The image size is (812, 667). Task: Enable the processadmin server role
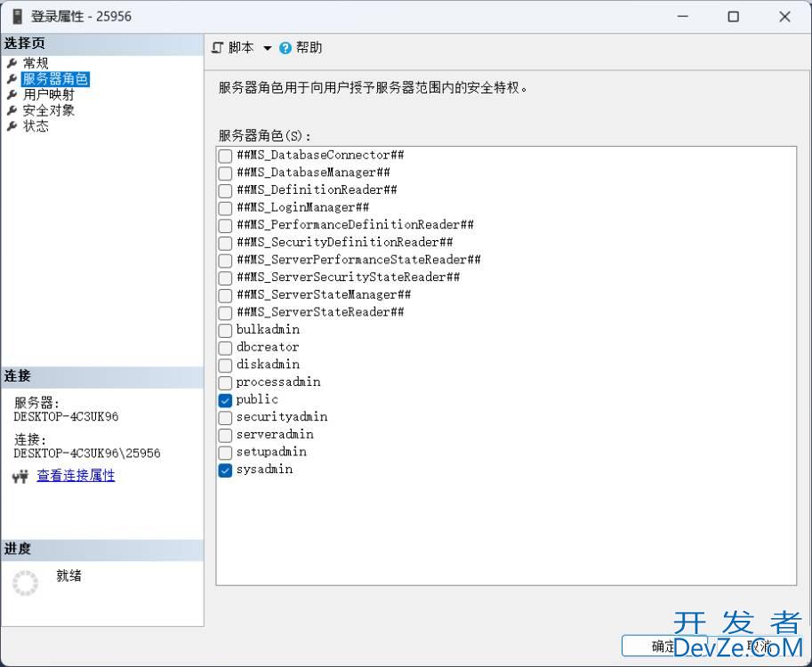coord(225,382)
